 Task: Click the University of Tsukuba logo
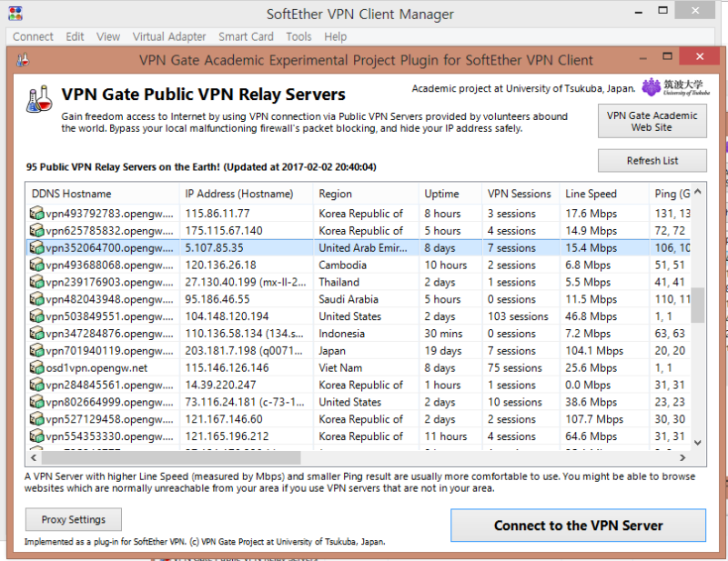coord(675,86)
